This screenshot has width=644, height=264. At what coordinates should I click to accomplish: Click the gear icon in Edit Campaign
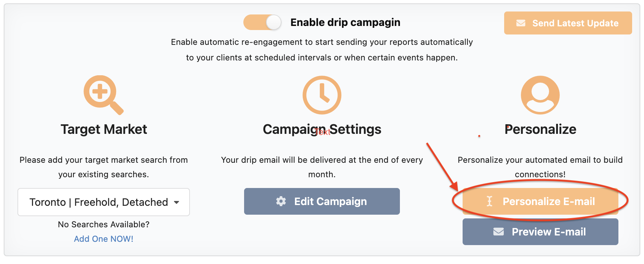click(x=281, y=201)
